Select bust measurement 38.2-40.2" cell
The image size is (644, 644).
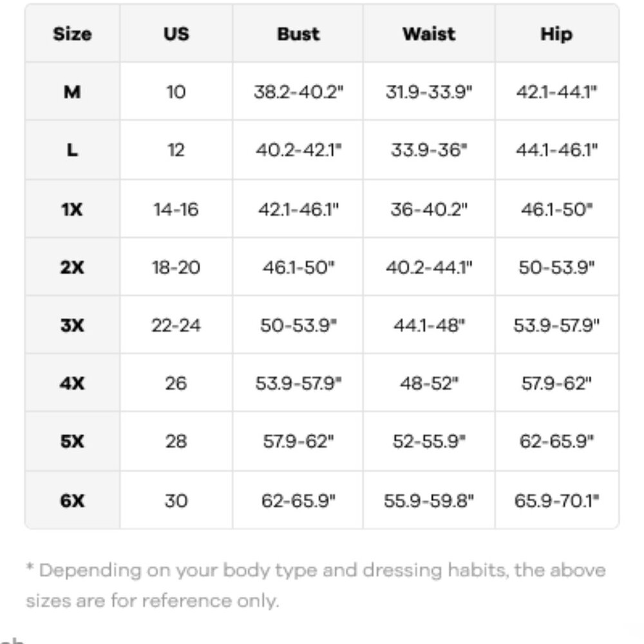[x=298, y=91]
